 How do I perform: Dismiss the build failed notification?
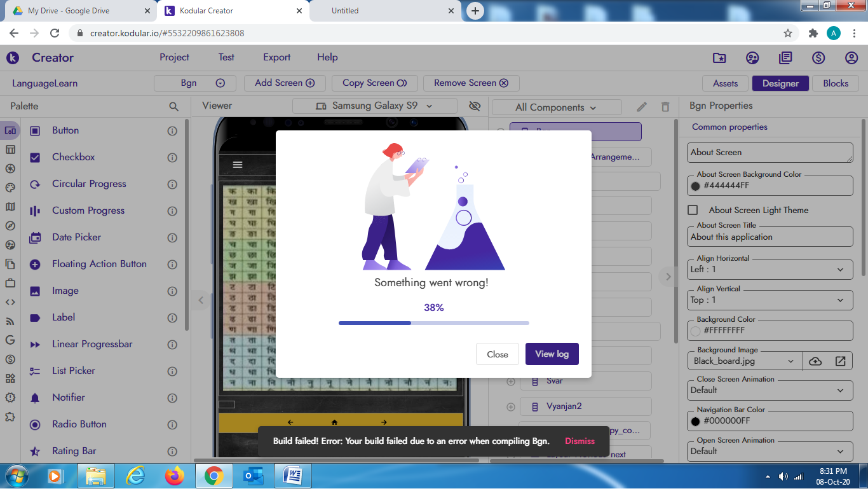[x=580, y=441]
